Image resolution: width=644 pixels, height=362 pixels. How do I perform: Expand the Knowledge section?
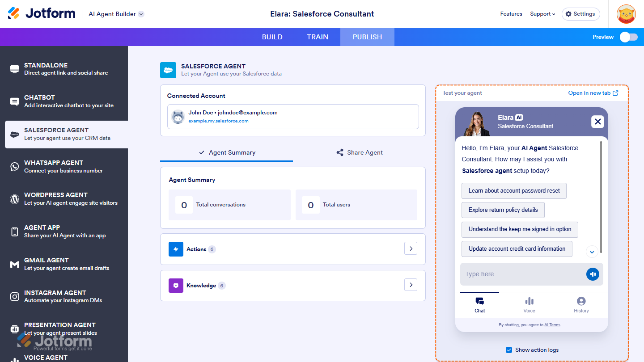coord(411,285)
